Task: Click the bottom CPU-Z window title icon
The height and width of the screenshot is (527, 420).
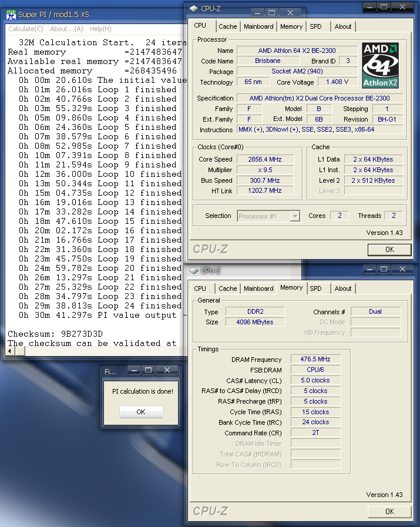Action: coord(194,271)
